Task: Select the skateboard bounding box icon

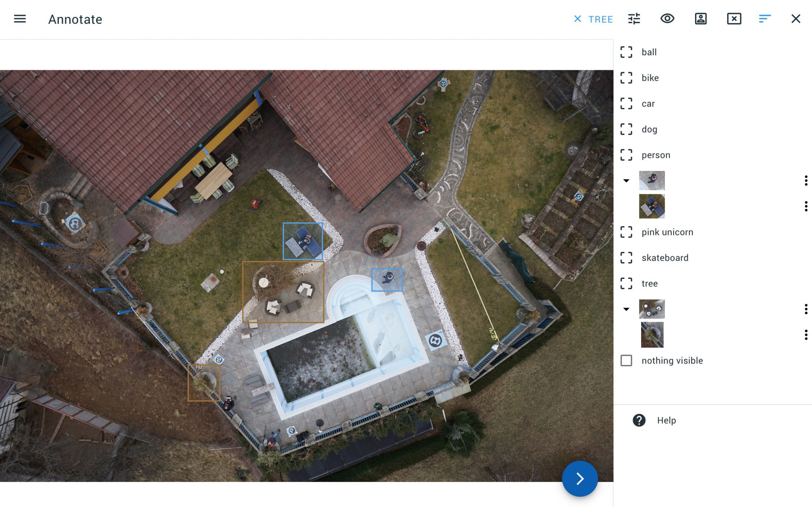Action: (626, 258)
